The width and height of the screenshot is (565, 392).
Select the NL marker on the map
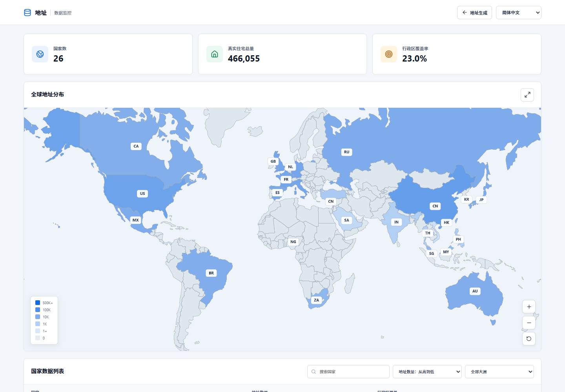click(x=291, y=167)
